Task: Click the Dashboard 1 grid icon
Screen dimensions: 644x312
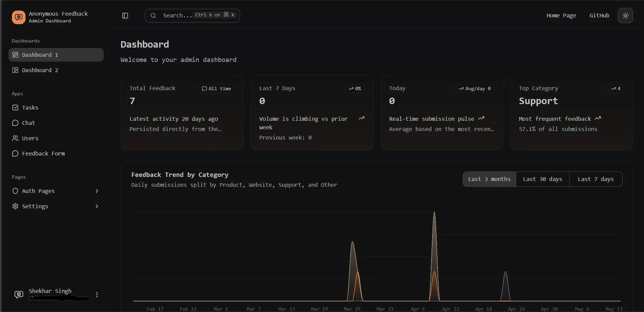Action: point(15,55)
